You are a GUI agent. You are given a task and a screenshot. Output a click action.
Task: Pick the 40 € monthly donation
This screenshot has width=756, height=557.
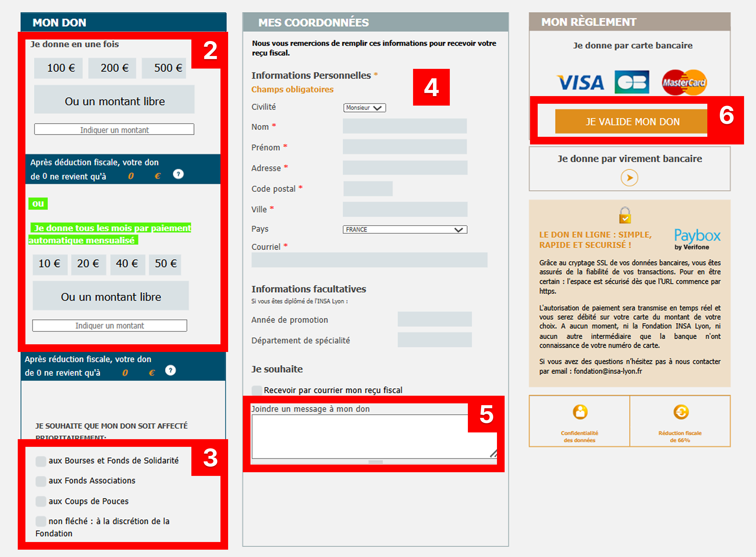pos(127,265)
